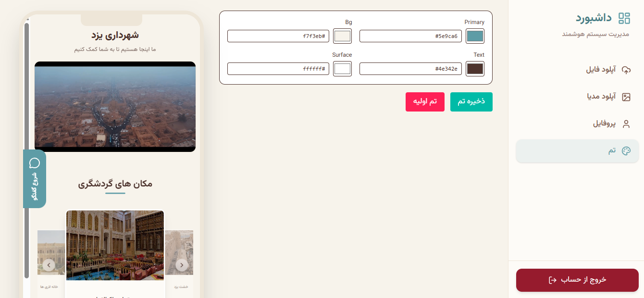Viewport: 644px width, 298px height.
Task: Open the Bg color swatch picker
Action: coord(342,36)
